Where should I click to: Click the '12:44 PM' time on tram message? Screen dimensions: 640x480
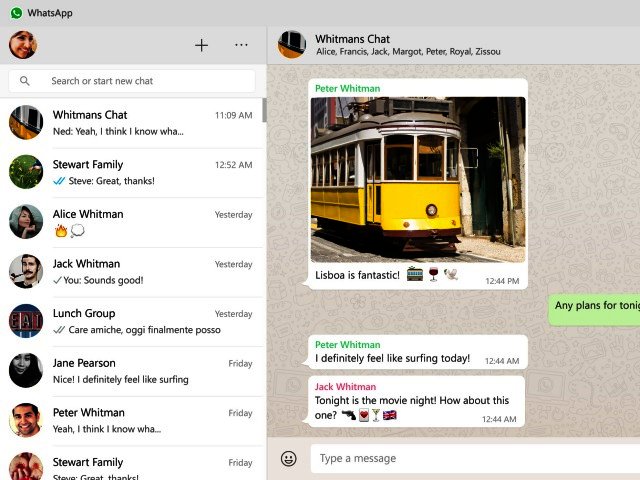point(502,281)
